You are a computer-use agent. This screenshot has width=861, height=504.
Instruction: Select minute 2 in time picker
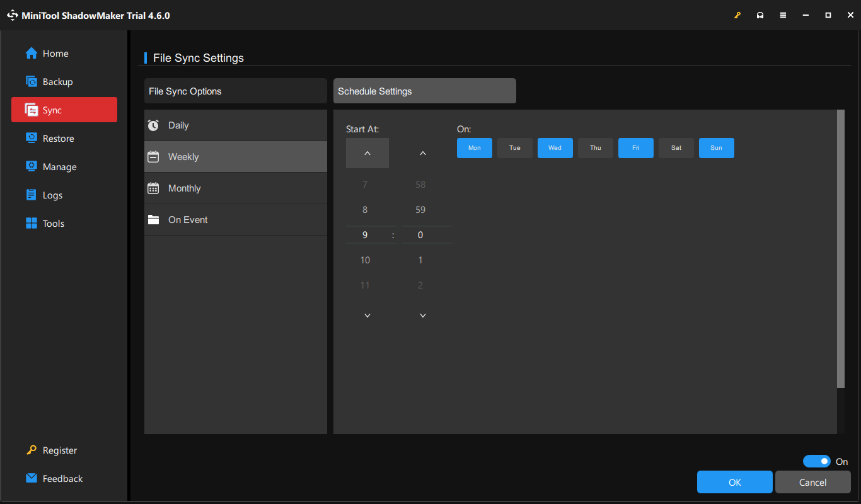point(420,285)
